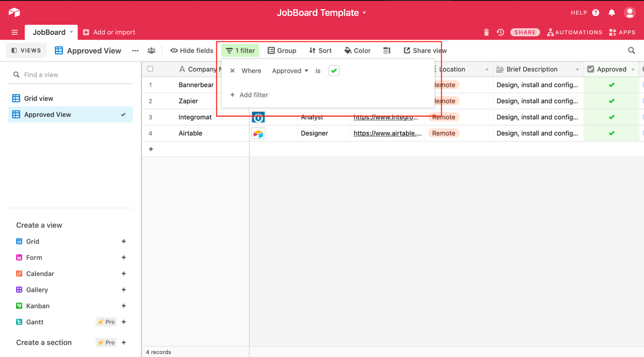Click Add filter
Viewport: 644px width, 357px height.
(x=249, y=95)
